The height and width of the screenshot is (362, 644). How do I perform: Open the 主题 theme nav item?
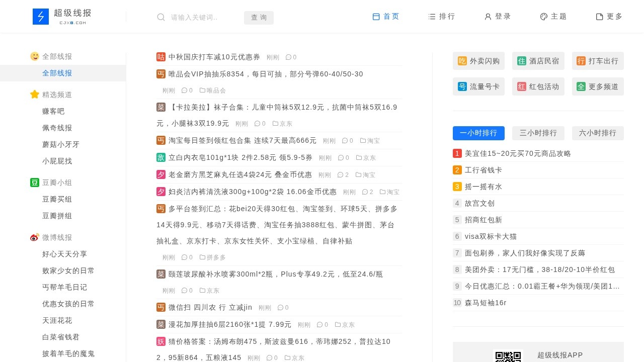pos(553,17)
